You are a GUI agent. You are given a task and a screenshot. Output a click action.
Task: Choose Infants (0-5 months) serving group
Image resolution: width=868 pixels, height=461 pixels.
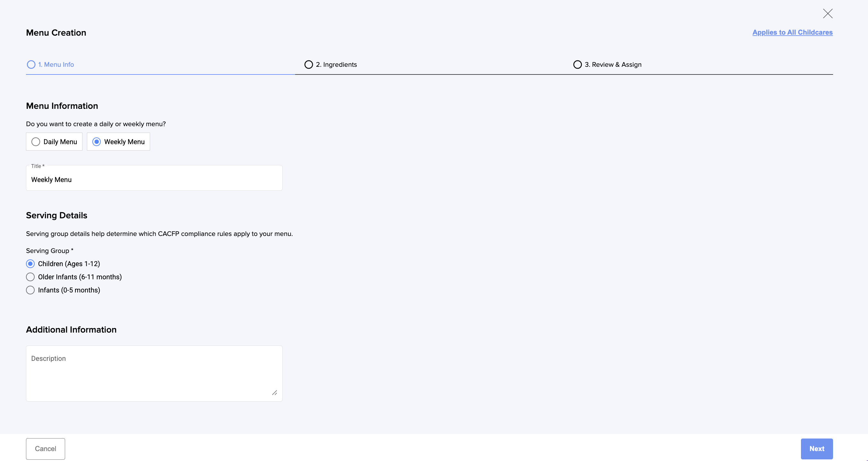click(30, 290)
